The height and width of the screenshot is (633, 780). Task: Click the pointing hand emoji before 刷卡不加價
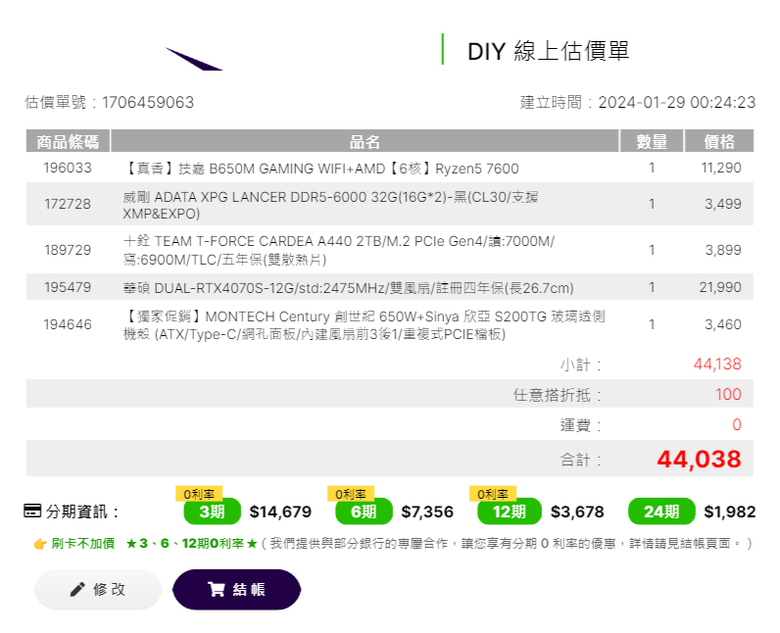pyautogui.click(x=40, y=544)
